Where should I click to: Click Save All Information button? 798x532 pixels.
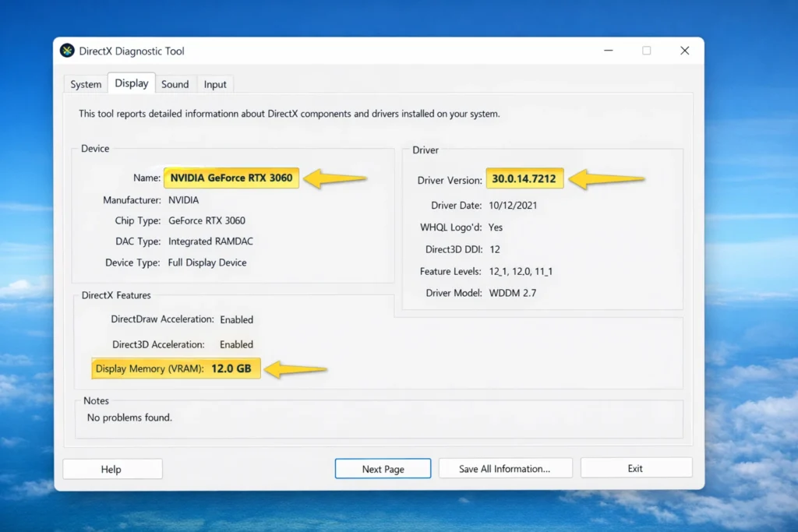click(x=505, y=467)
